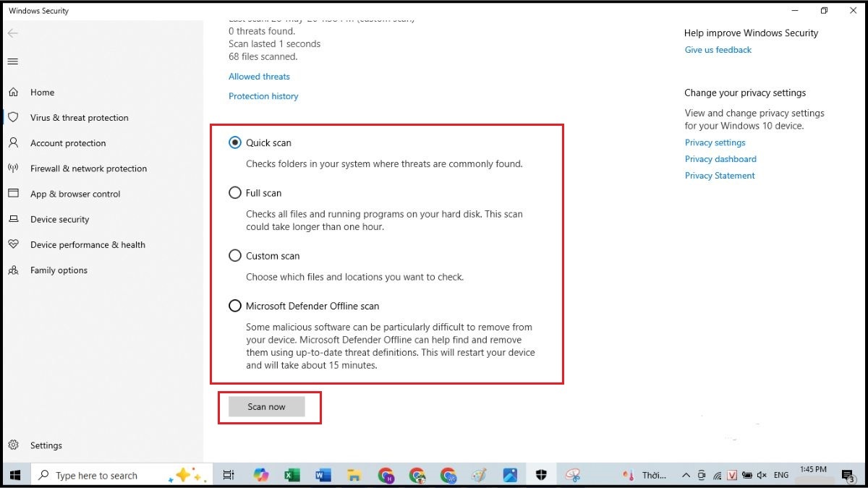868x488 pixels.
Task: Launch Copilot from the taskbar
Action: pos(261,475)
